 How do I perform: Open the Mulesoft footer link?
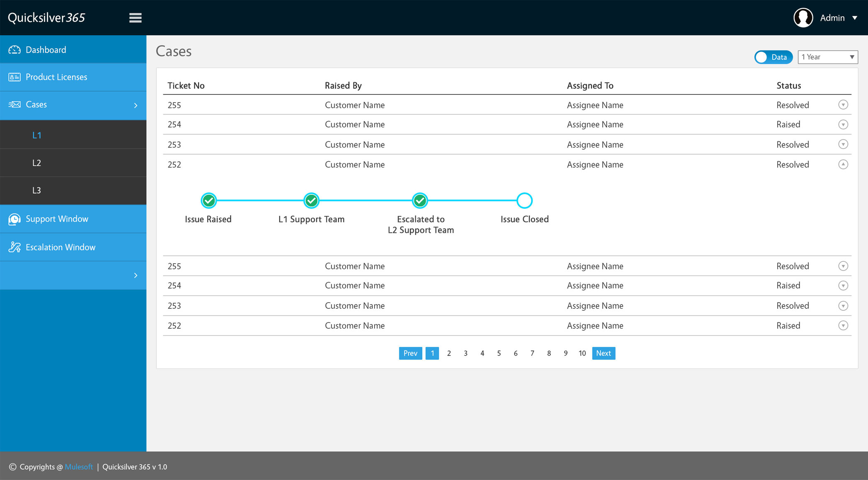(79, 467)
